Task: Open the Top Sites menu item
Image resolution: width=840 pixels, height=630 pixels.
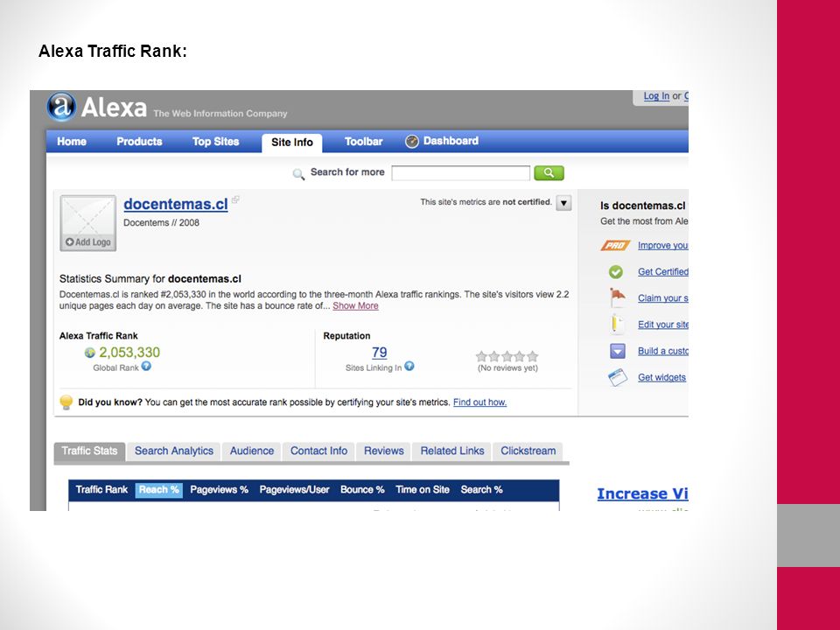Action: click(x=215, y=142)
